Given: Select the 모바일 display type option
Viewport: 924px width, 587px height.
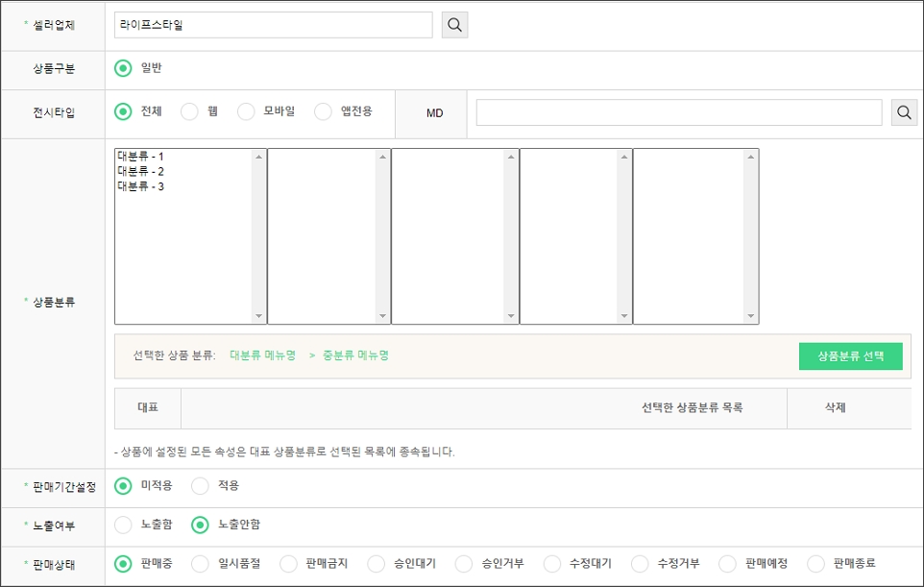Looking at the screenshot, I should pyautogui.click(x=246, y=111).
